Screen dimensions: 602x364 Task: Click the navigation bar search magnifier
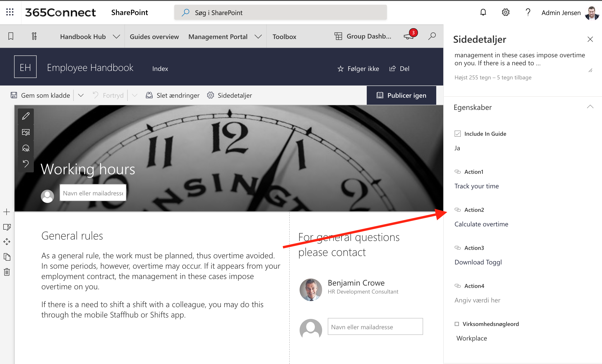(432, 36)
